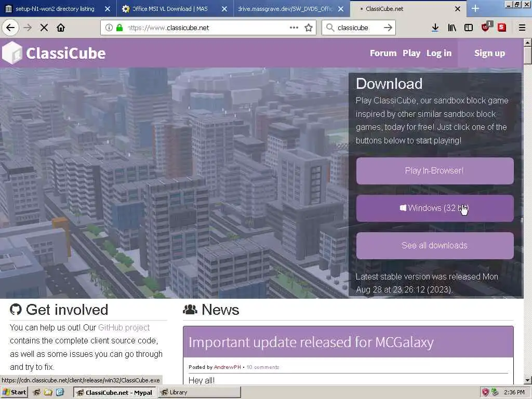Click the red S extension icon

point(502,28)
